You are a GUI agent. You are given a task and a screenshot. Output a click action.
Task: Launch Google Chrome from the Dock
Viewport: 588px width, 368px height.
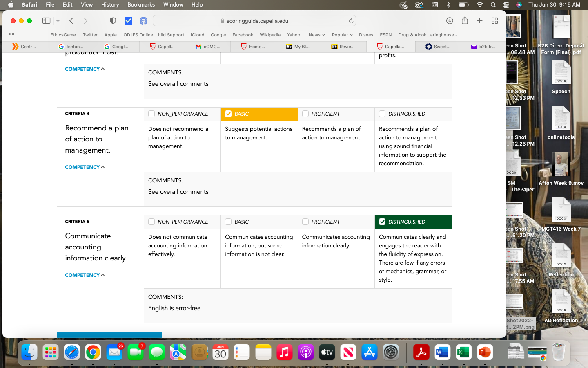point(93,352)
